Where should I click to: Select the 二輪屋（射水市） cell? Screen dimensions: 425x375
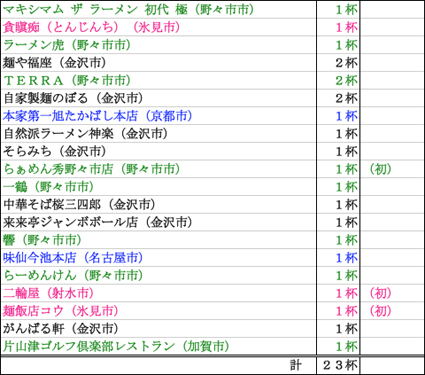coord(158,293)
